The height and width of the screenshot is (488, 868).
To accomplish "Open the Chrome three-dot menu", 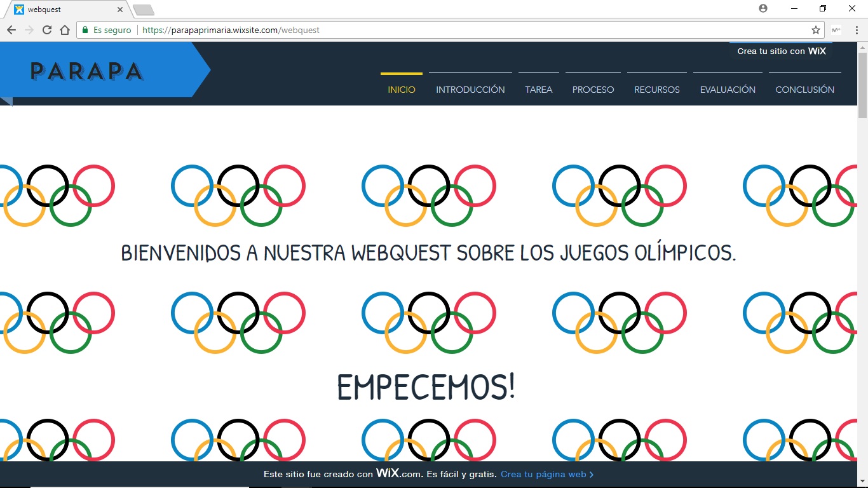I will (856, 30).
